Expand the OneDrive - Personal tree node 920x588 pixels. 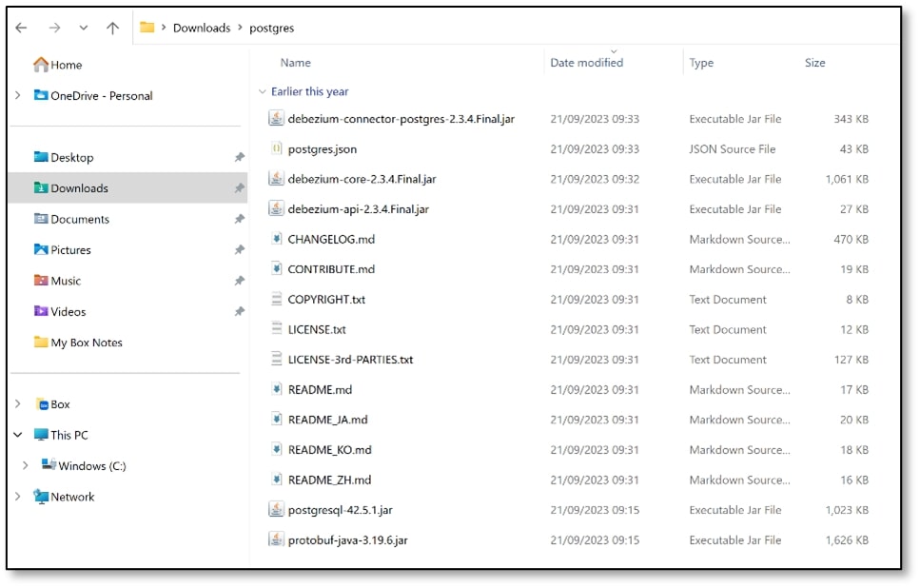(x=19, y=95)
